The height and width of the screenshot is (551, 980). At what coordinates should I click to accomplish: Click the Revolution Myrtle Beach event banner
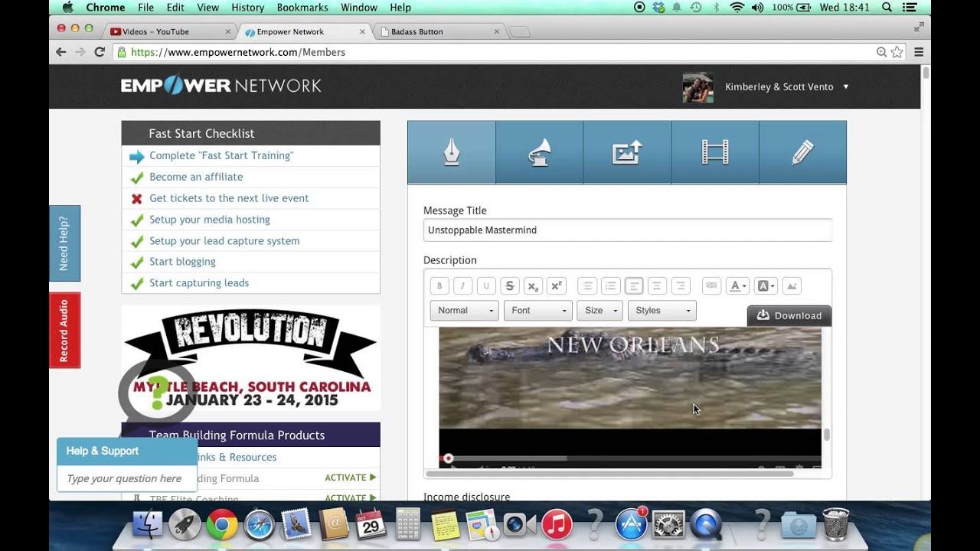click(250, 358)
